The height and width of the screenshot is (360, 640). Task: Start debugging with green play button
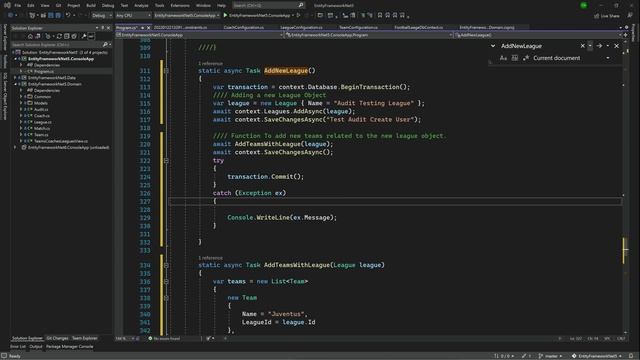225,15
